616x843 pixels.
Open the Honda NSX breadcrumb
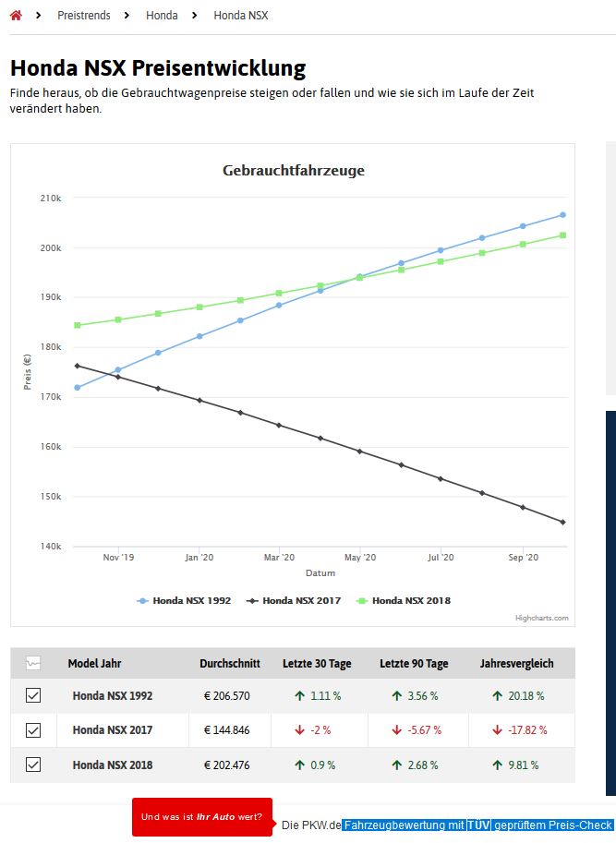click(x=241, y=16)
